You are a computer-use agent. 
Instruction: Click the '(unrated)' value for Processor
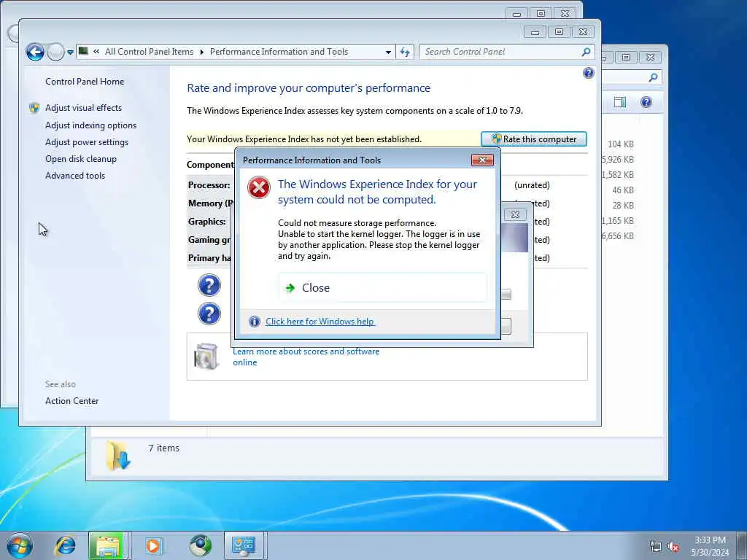point(532,184)
